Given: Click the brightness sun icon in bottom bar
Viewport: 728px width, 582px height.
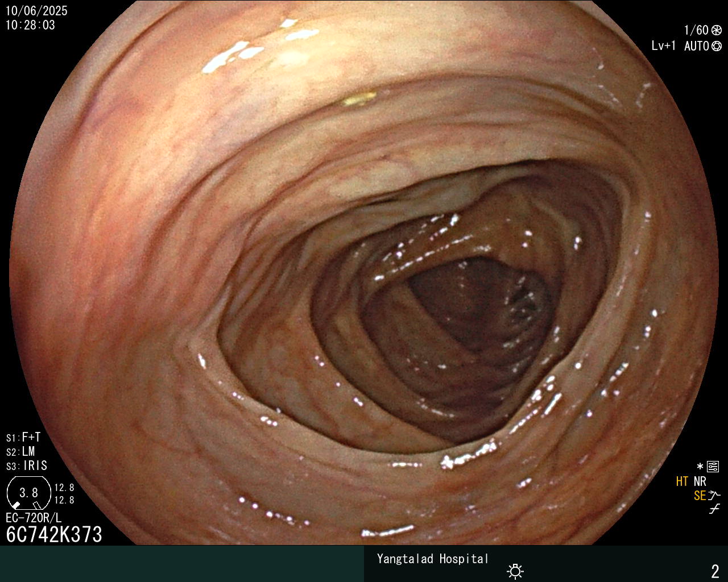Looking at the screenshot, I should pyautogui.click(x=515, y=571).
